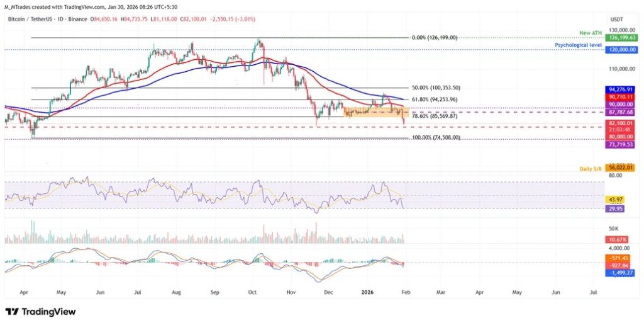The image size is (644, 325).
Task: Select the MACD value label -1,499.27
Action: (619, 273)
